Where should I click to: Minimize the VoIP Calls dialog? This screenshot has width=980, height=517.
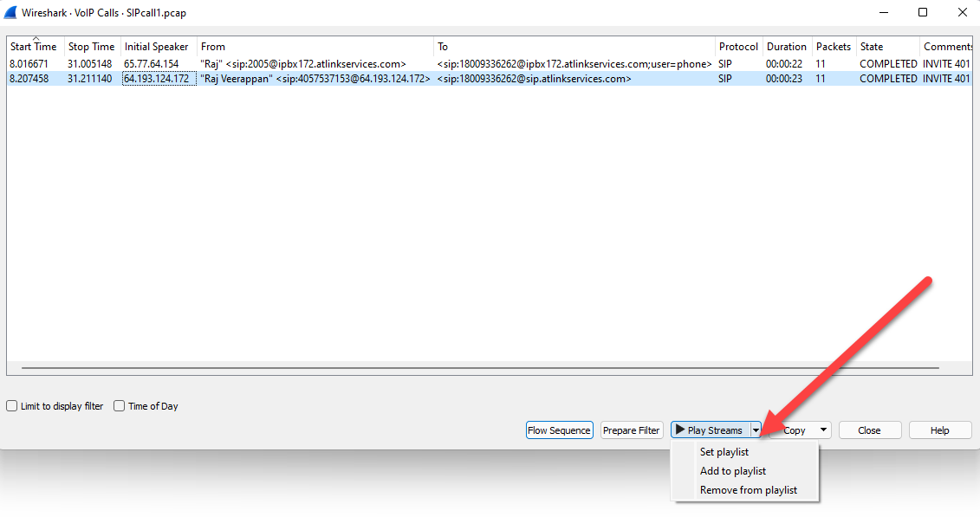884,13
